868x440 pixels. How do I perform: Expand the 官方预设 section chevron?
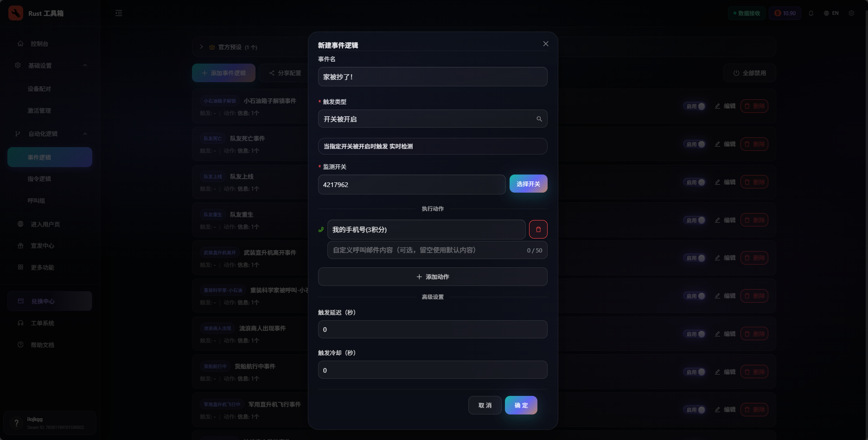coord(202,47)
